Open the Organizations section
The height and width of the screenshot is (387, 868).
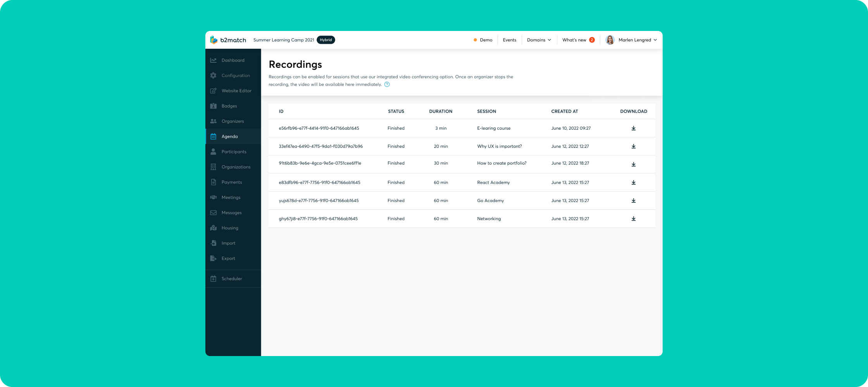[233, 167]
